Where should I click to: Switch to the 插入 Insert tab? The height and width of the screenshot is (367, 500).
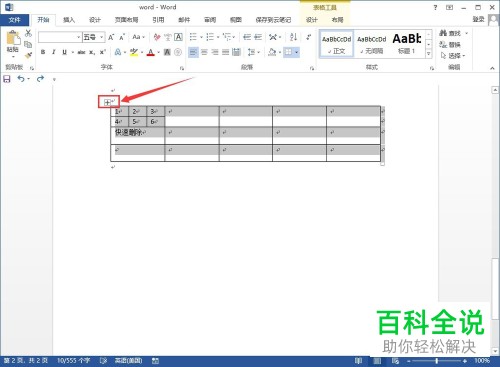tap(69, 20)
